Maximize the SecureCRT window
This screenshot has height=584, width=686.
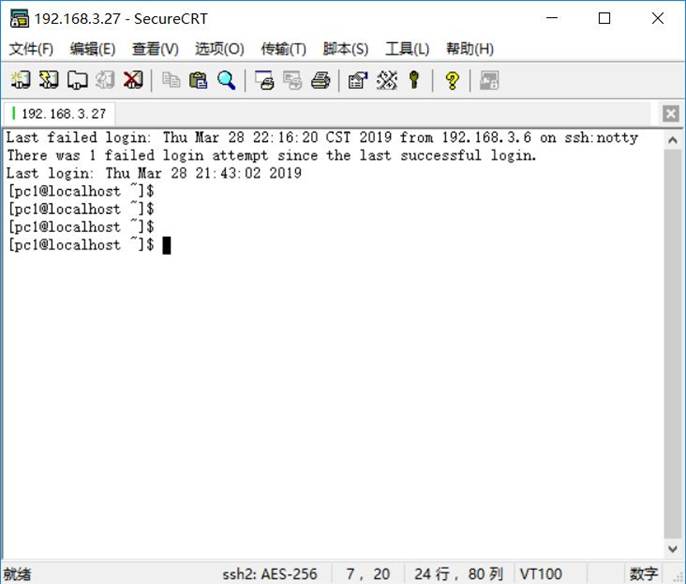tap(604, 18)
